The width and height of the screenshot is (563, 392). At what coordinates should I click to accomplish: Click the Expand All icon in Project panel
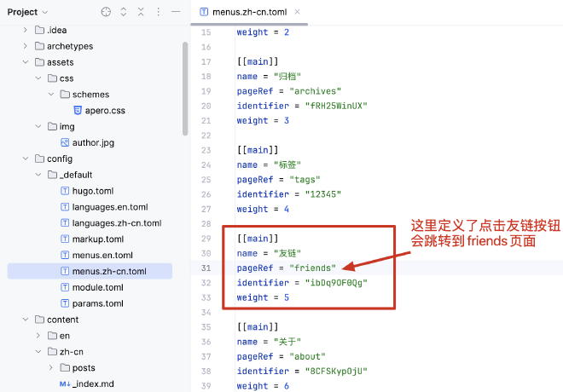click(x=124, y=12)
